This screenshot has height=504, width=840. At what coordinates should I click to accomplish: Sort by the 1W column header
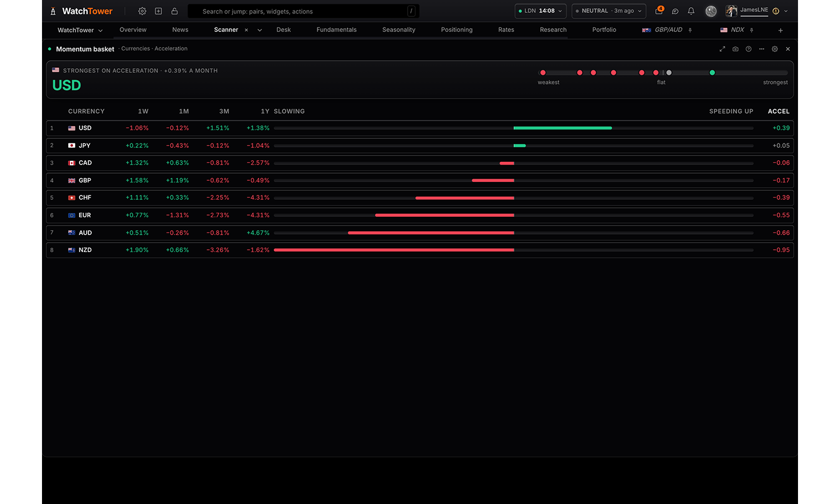pos(143,111)
